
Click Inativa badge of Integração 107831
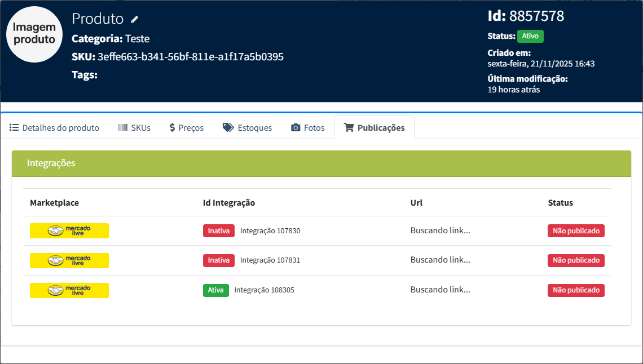click(218, 260)
